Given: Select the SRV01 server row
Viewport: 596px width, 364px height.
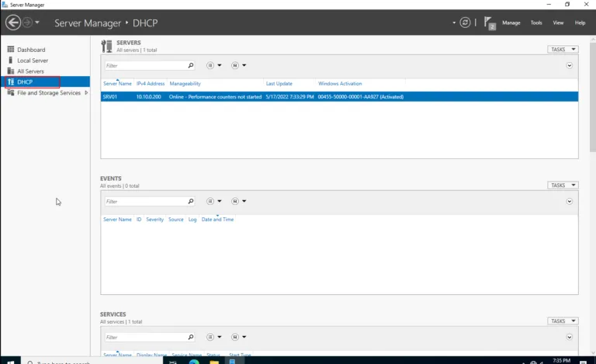Looking at the screenshot, I should point(339,96).
